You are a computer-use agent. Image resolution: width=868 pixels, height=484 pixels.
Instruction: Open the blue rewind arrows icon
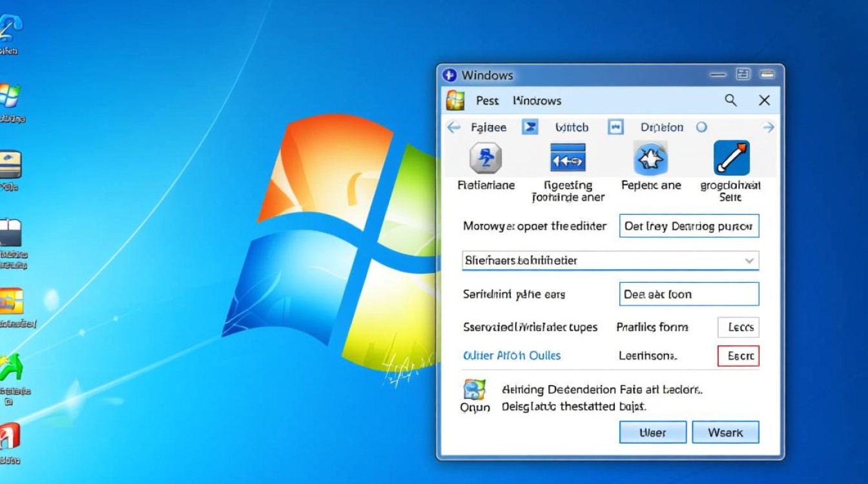tap(568, 157)
